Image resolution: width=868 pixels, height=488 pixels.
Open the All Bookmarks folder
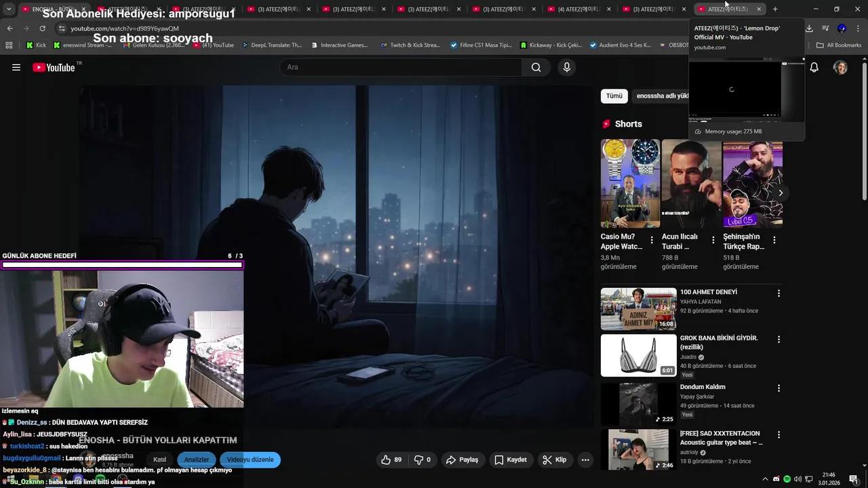pyautogui.click(x=839, y=45)
